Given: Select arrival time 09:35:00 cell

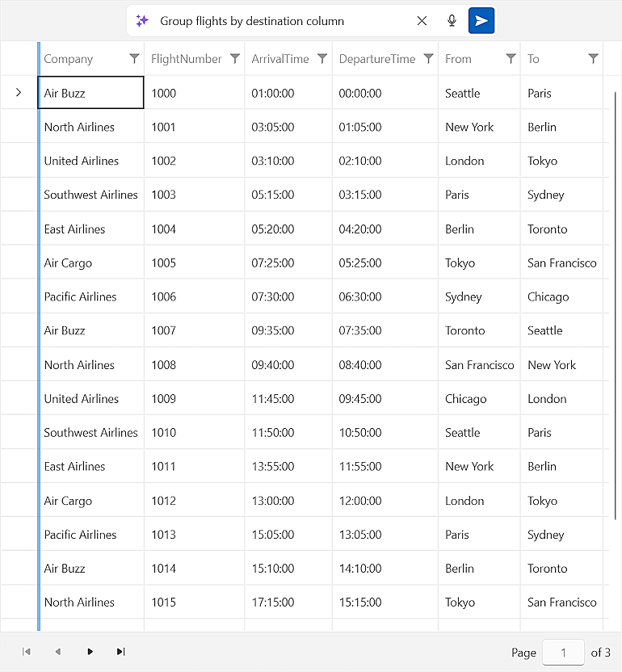Looking at the screenshot, I should (x=288, y=330).
